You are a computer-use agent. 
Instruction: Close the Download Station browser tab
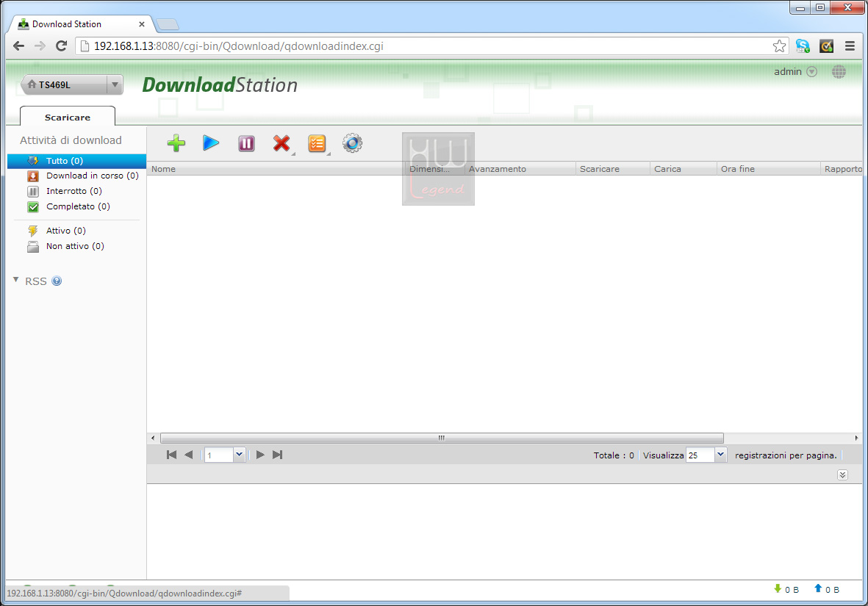click(142, 24)
